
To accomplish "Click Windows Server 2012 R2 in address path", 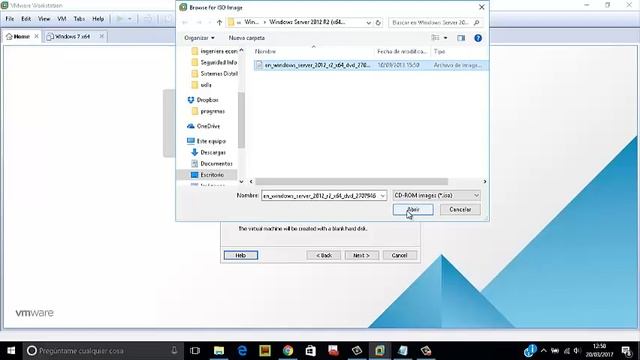I will tap(307, 22).
